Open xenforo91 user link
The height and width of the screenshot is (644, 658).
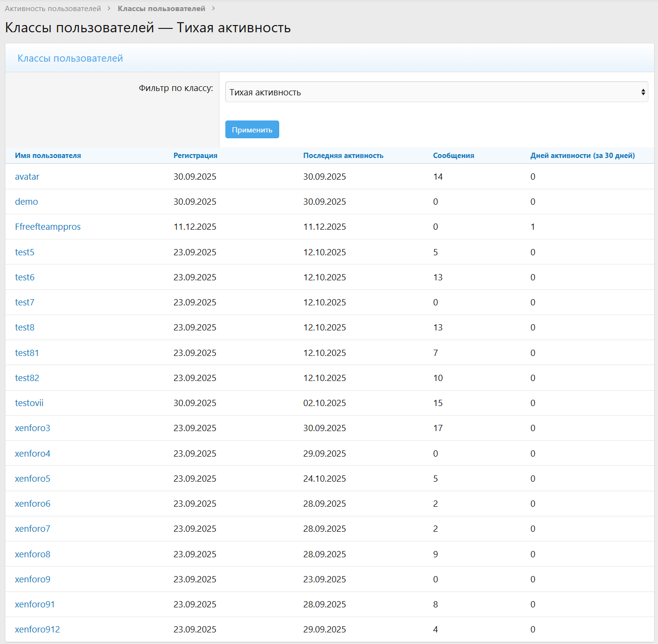[x=35, y=605]
